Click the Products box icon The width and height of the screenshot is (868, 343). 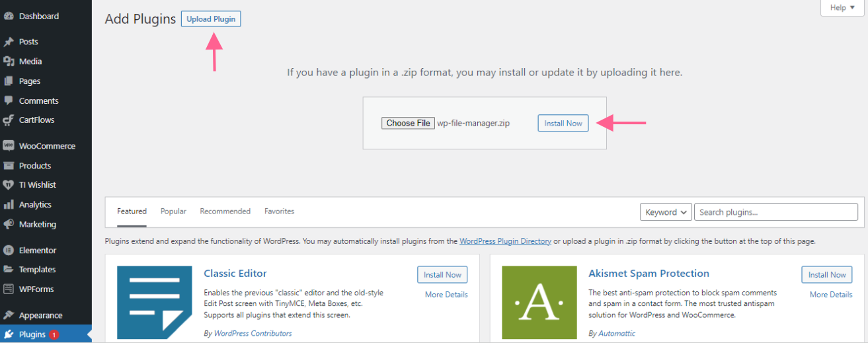point(9,166)
